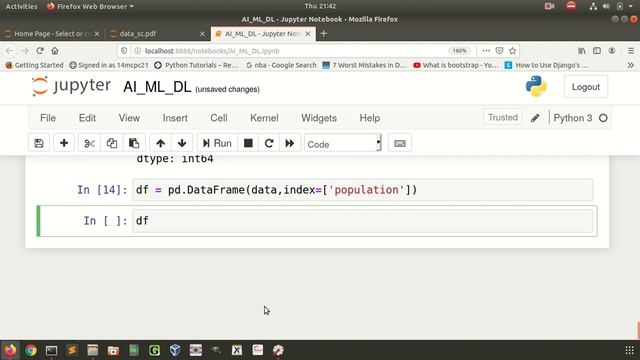Open the Cell menu

(x=219, y=118)
